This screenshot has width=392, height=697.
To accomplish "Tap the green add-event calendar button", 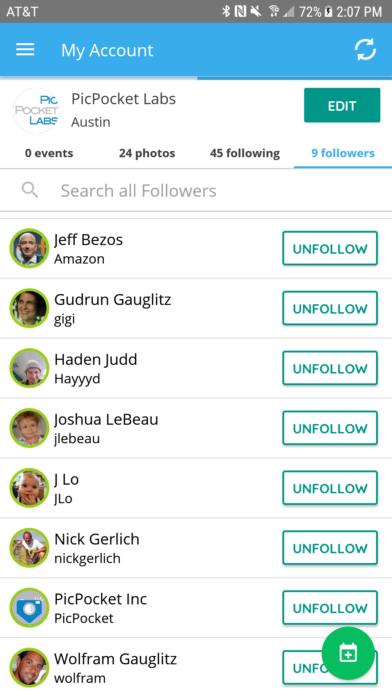I will pyautogui.click(x=348, y=653).
